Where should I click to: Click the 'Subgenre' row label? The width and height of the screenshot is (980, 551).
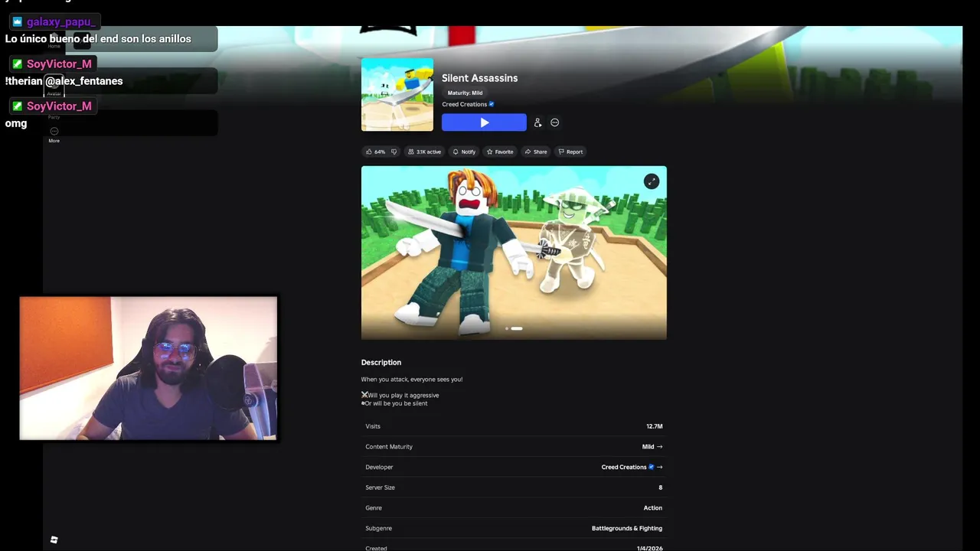[378, 528]
